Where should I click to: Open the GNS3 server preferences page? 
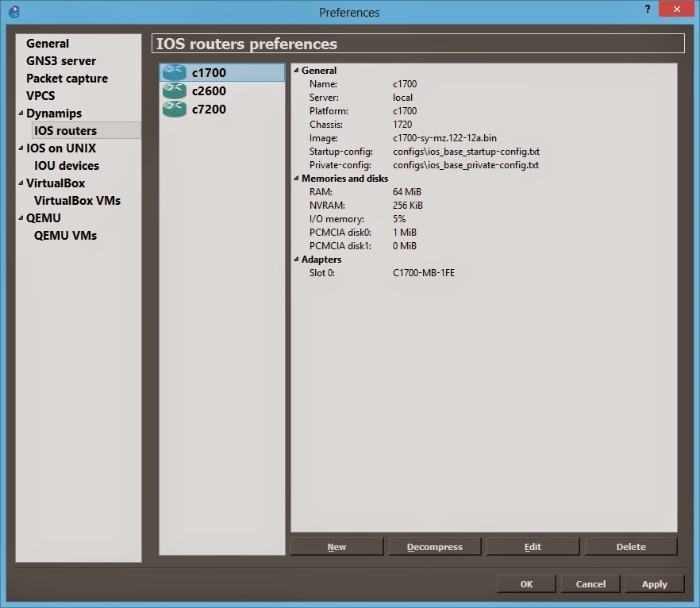60,60
